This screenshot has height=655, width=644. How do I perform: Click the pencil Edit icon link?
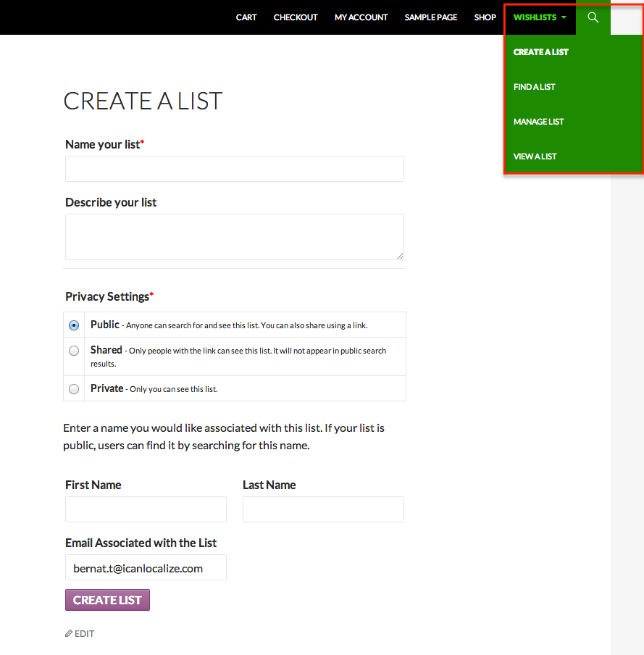pyautogui.click(x=80, y=634)
